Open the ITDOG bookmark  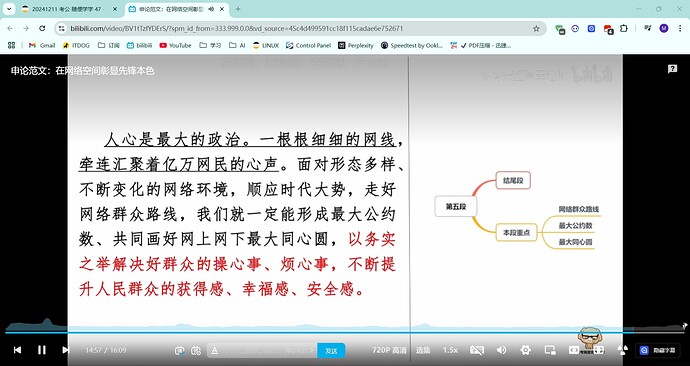click(x=77, y=45)
